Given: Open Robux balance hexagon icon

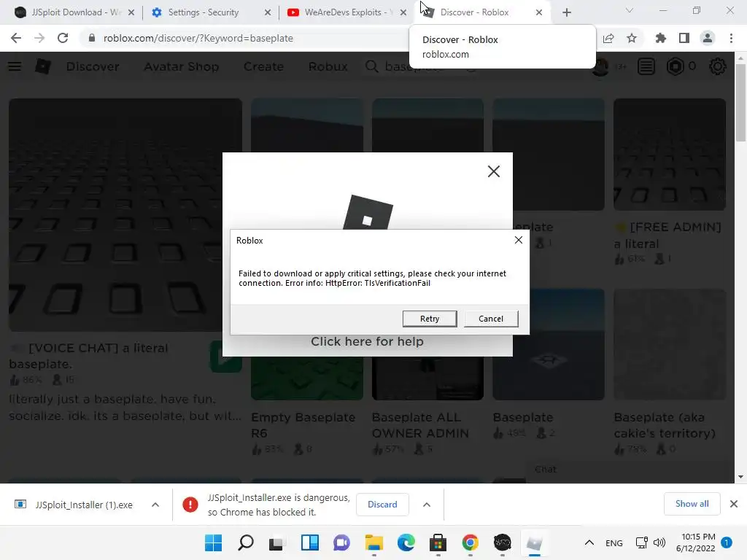Looking at the screenshot, I should (x=675, y=66).
